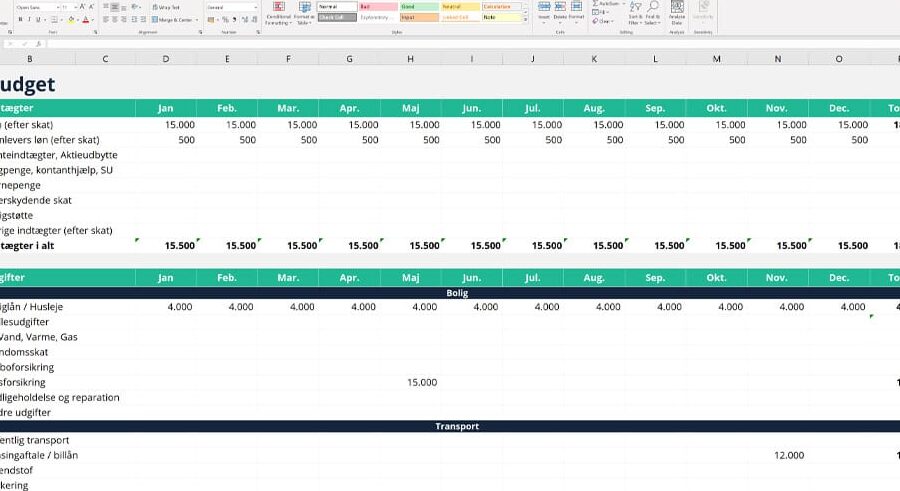The width and height of the screenshot is (900, 491).
Task: Click the Format as Table icon
Action: click(304, 13)
